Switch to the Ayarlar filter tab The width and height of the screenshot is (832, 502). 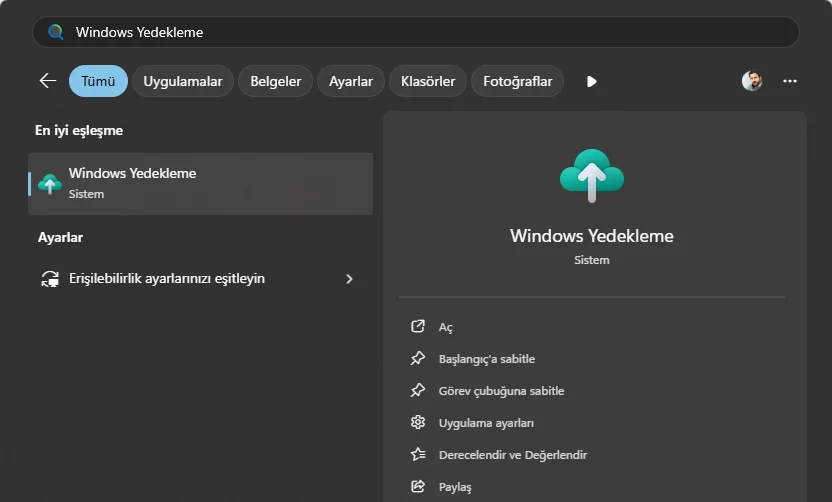click(351, 81)
